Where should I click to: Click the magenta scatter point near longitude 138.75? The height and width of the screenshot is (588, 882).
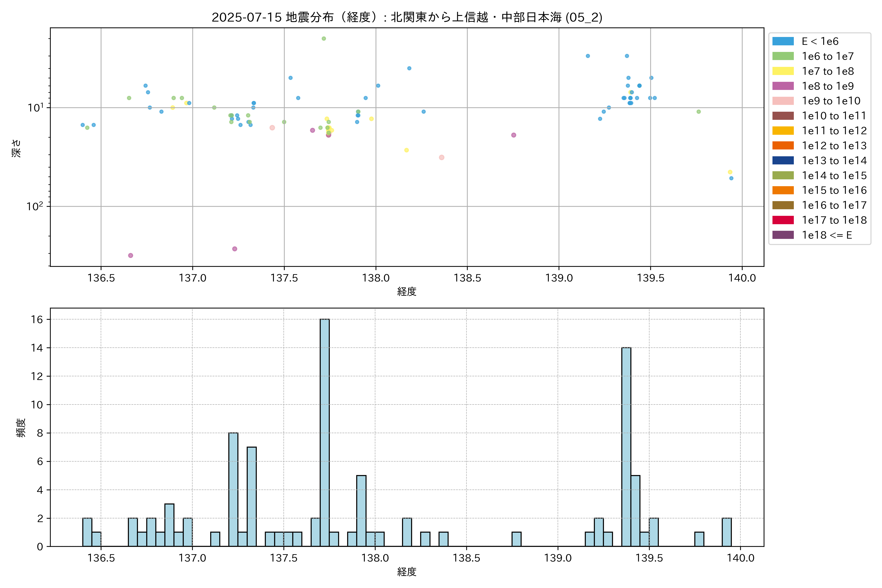(513, 135)
